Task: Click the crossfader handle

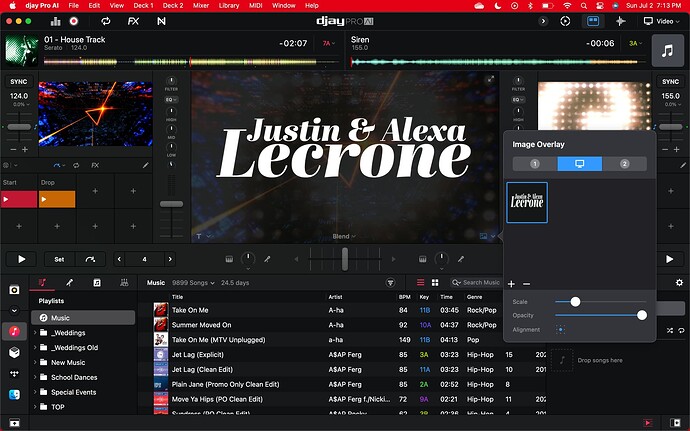Action: pyautogui.click(x=345, y=259)
